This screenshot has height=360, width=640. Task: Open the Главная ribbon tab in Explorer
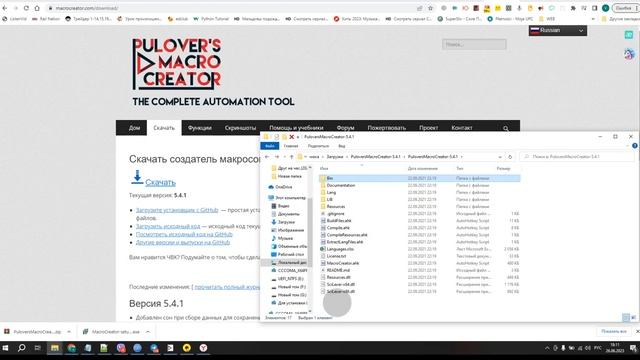[291, 146]
